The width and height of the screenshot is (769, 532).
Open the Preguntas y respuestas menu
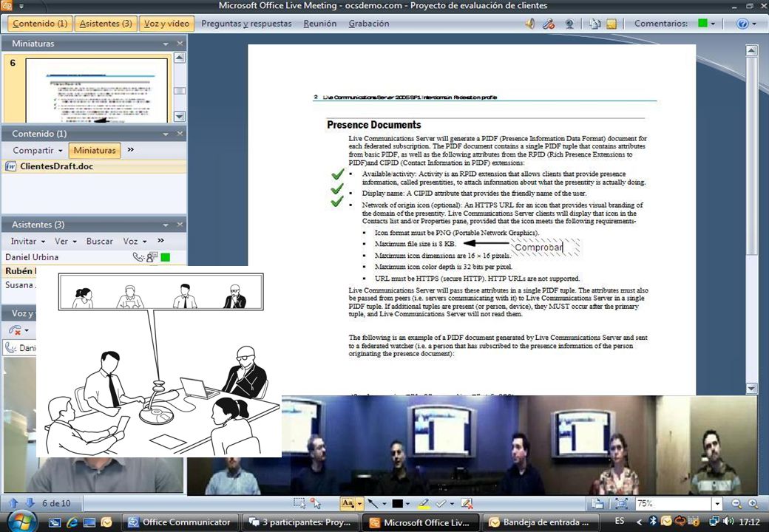coord(246,24)
